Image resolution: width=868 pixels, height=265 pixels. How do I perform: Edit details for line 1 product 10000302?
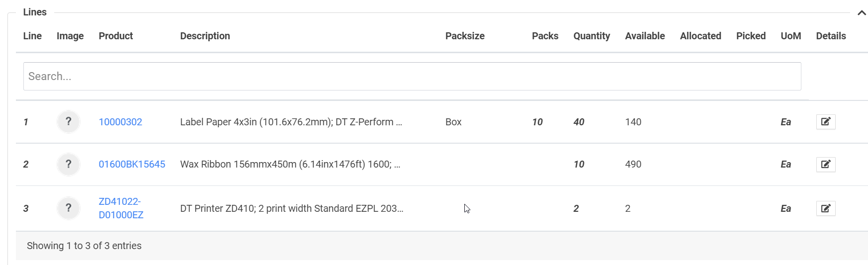click(825, 122)
